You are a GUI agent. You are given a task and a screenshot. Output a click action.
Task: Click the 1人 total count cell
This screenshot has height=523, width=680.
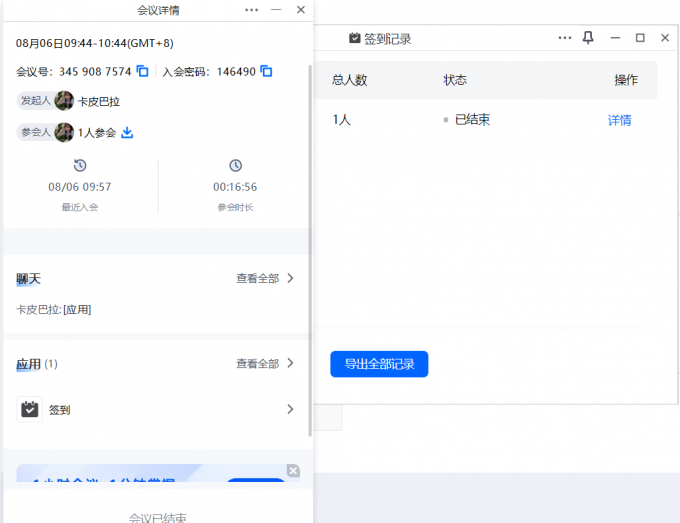(341, 120)
